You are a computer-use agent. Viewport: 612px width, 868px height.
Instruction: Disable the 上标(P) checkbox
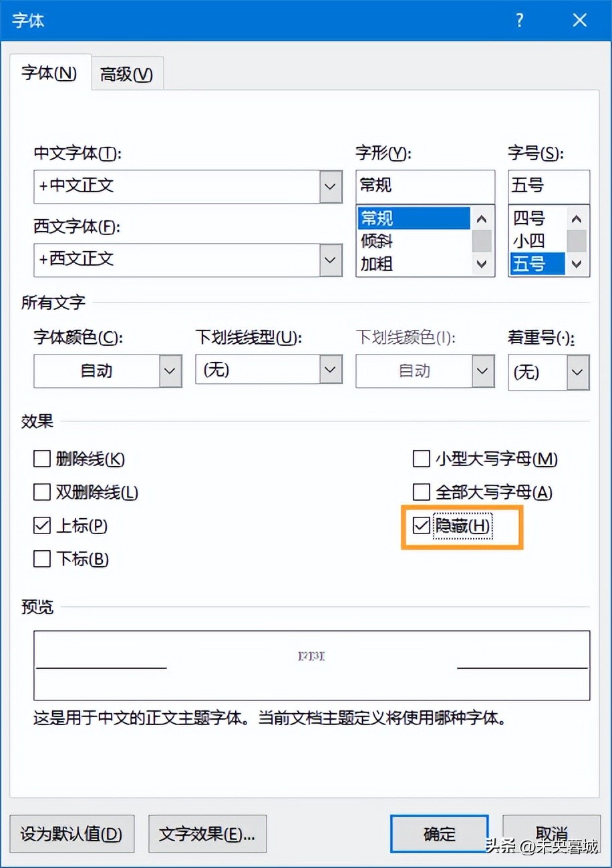pos(42,525)
